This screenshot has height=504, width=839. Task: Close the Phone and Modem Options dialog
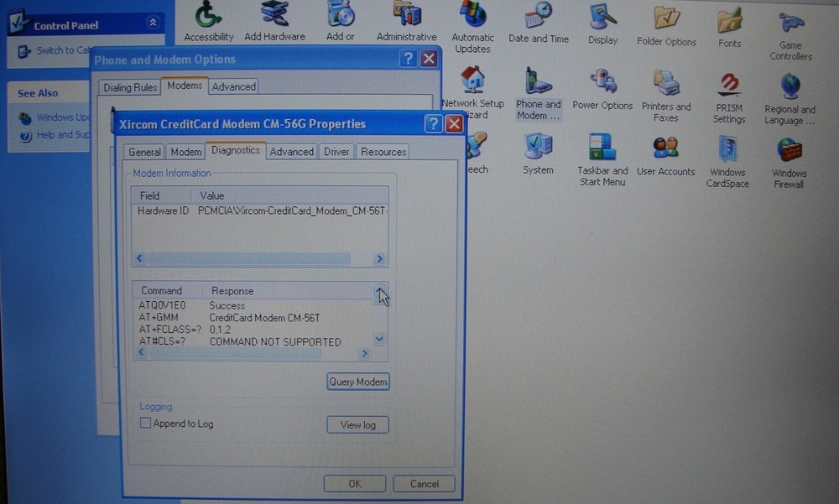coord(429,59)
